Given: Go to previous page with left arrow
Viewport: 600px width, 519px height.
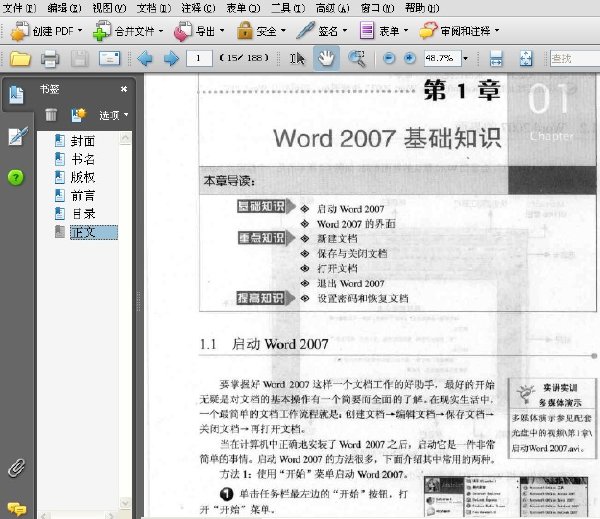Looking at the screenshot, I should 145,59.
